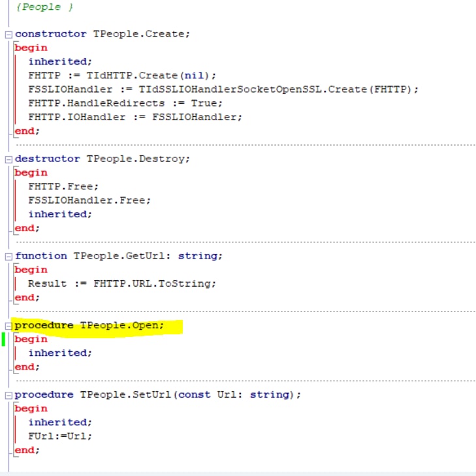Click the 'FSSLIOHandler.Free;' statement
Image resolution: width=476 pixels, height=476 pixels.
(x=89, y=200)
